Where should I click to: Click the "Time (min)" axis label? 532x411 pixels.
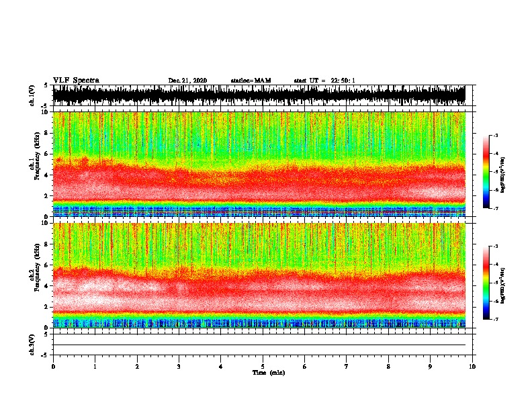coord(269,373)
